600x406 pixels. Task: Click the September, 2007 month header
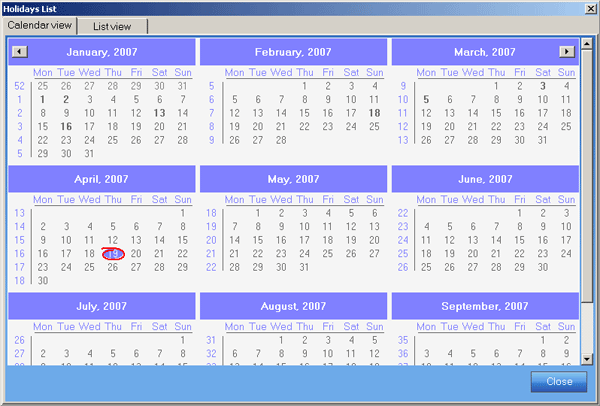tap(484, 305)
